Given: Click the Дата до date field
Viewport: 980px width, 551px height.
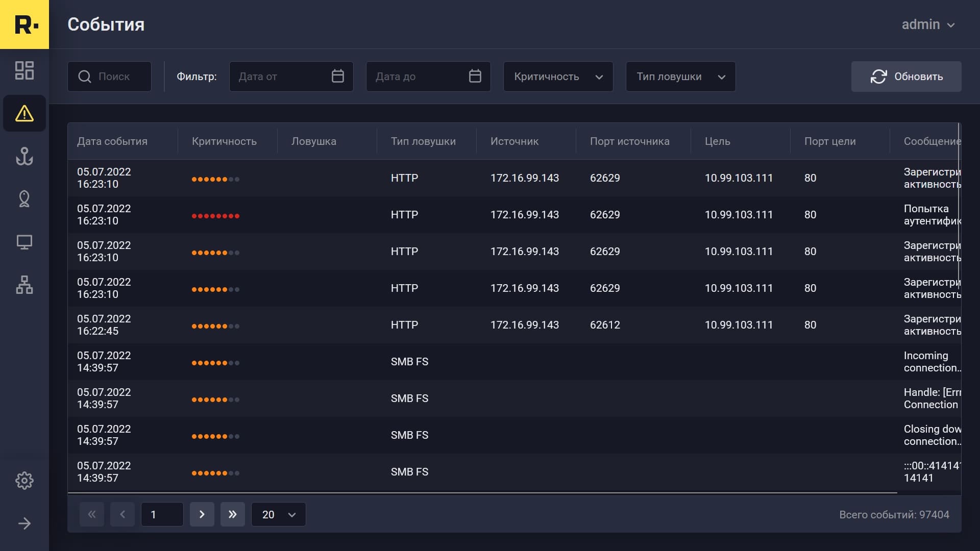Looking at the screenshot, I should (428, 77).
